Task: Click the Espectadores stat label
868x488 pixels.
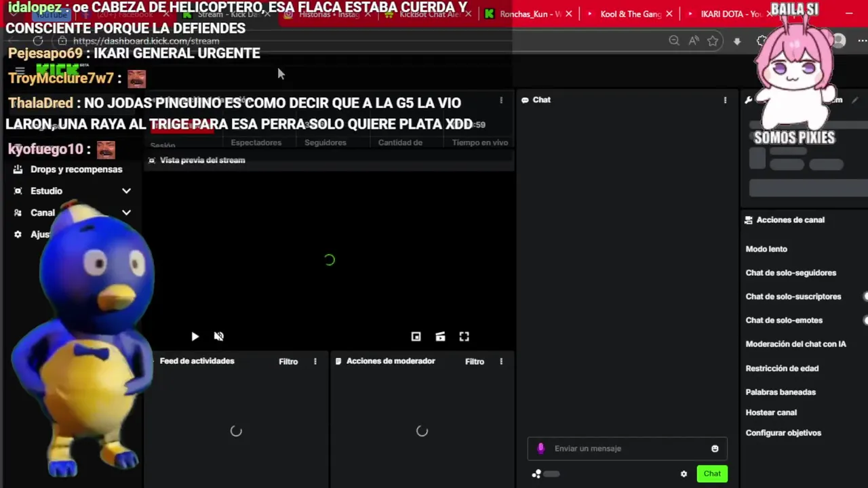Action: 256,142
